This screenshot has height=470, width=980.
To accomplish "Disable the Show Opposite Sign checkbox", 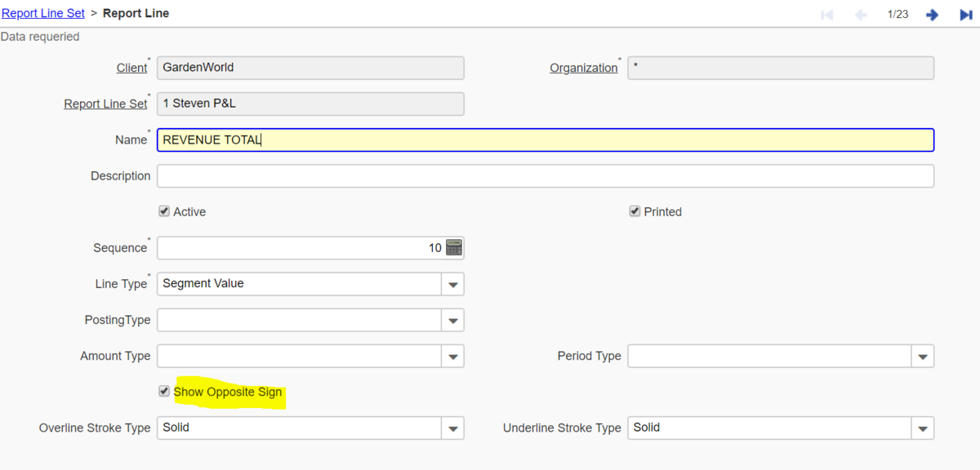I will (x=164, y=392).
